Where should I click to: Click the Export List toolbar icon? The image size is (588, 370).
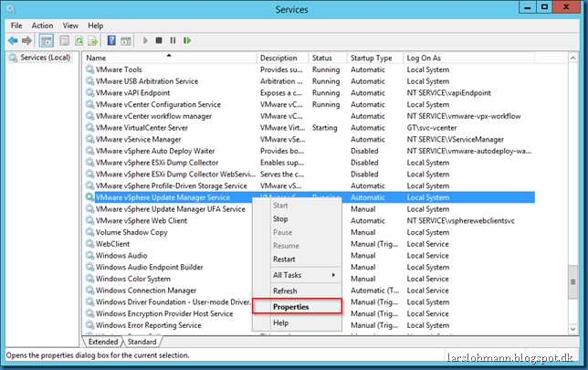pos(92,40)
